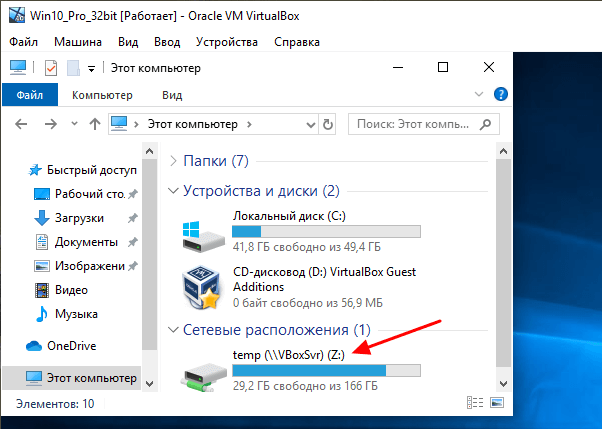
Task: Expand the Папки (7) section
Action: click(x=173, y=161)
